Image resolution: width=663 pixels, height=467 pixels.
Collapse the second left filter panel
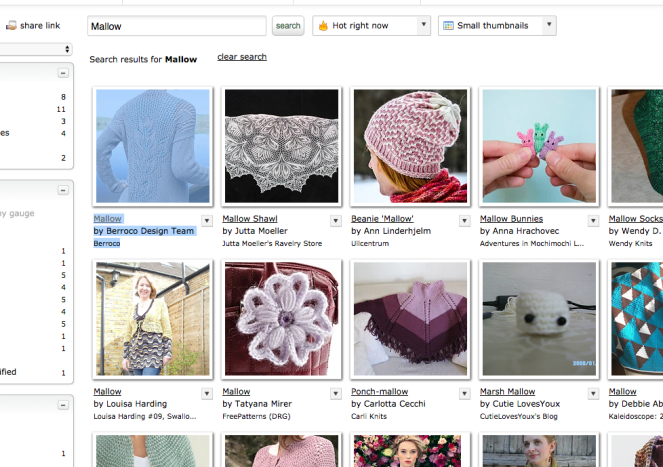pyautogui.click(x=63, y=189)
